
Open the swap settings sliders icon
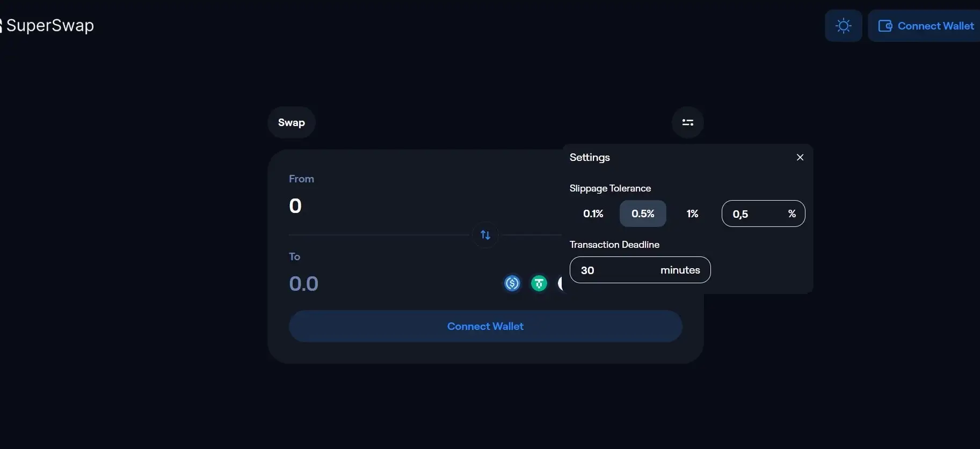click(x=687, y=122)
